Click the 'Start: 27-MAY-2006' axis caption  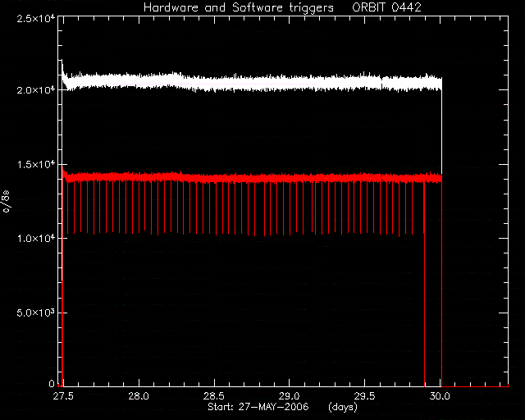click(258, 407)
